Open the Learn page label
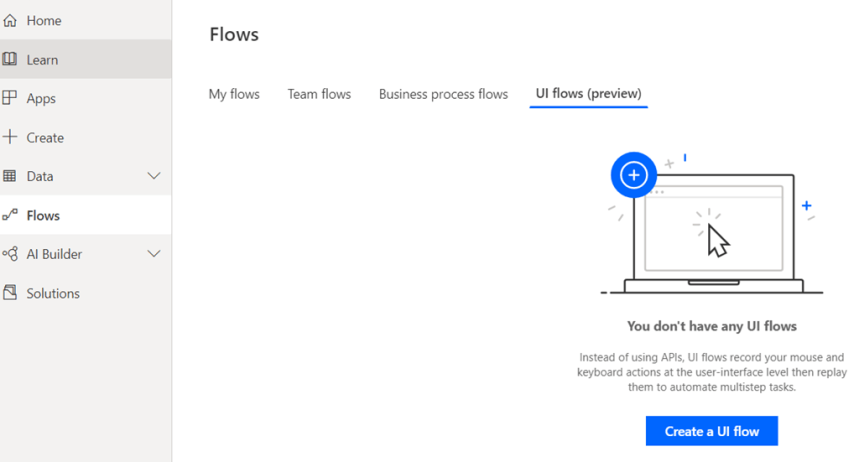 click(42, 60)
